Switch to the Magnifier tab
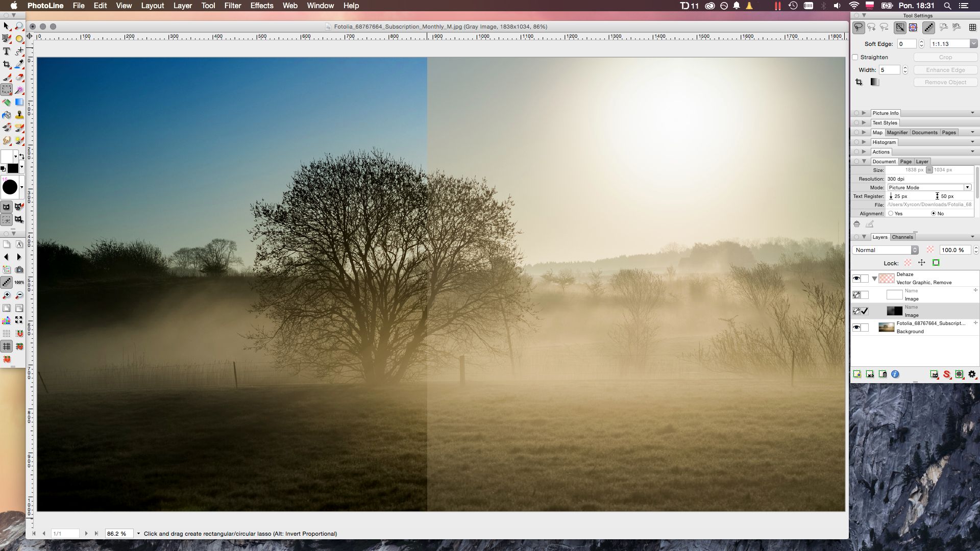This screenshot has width=980, height=551. [897, 133]
